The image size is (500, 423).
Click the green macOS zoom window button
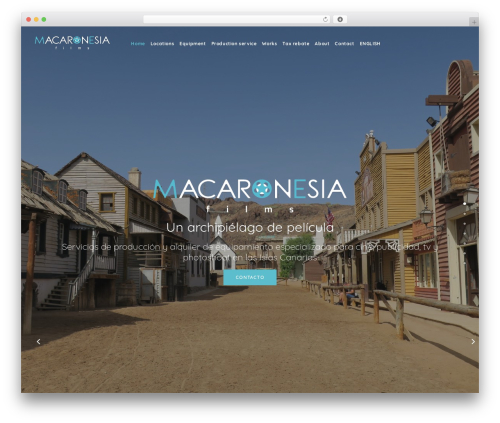[44, 19]
